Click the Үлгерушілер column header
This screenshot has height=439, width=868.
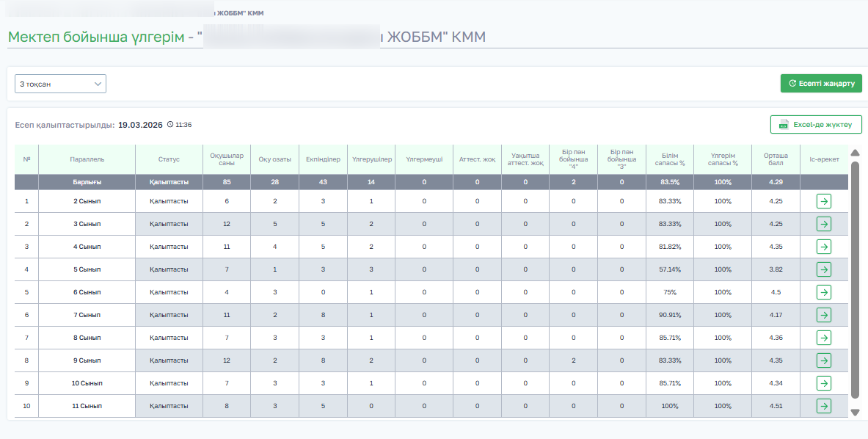tap(371, 159)
